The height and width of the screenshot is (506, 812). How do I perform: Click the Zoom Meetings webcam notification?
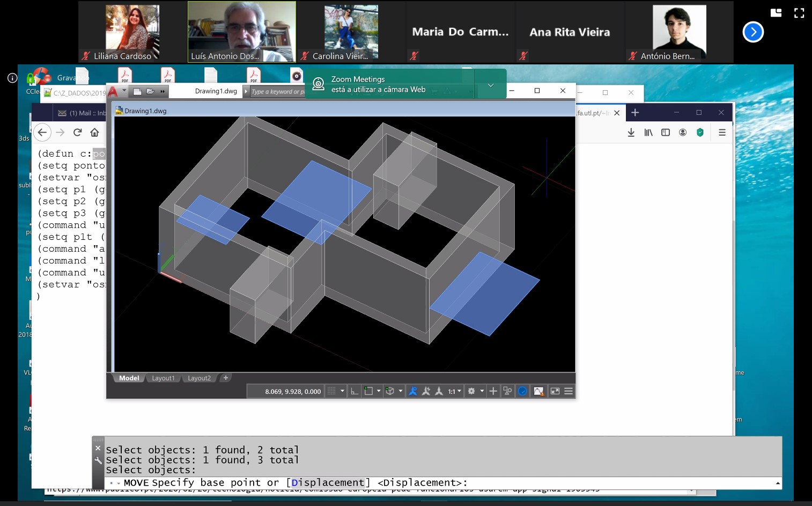click(389, 84)
